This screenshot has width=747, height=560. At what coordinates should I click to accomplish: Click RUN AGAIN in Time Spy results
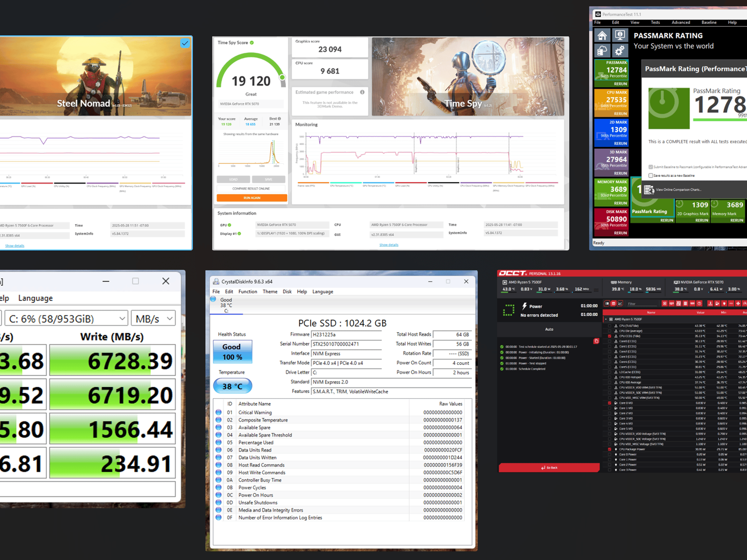[252, 198]
